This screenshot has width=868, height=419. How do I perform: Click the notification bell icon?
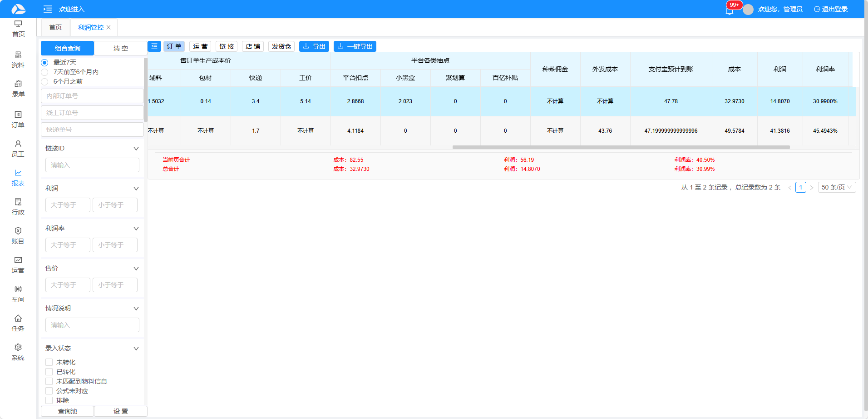tap(729, 10)
